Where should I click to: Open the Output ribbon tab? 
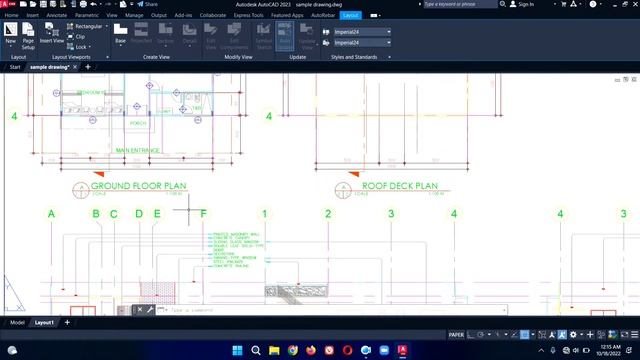[159, 15]
